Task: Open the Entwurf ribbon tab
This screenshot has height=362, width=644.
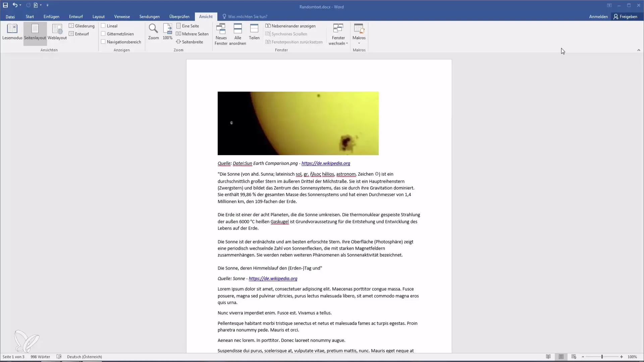Action: pyautogui.click(x=76, y=16)
